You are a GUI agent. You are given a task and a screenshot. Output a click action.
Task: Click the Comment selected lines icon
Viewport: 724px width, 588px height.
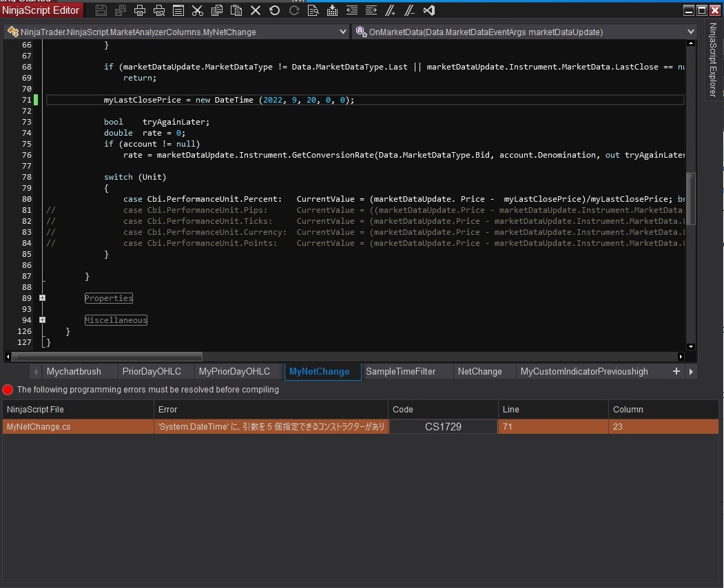coord(391,10)
